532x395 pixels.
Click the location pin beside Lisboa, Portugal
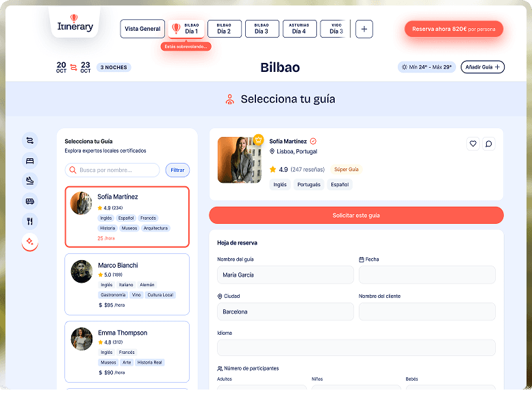pyautogui.click(x=272, y=151)
